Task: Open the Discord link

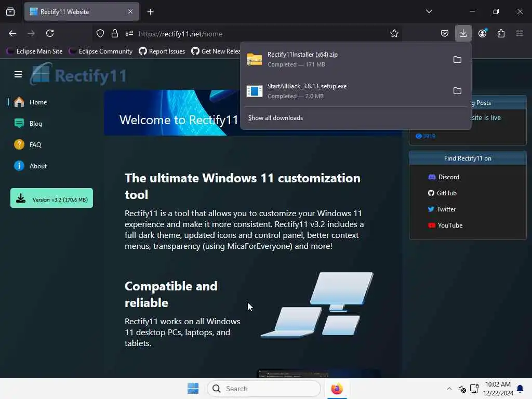Action: point(444,177)
